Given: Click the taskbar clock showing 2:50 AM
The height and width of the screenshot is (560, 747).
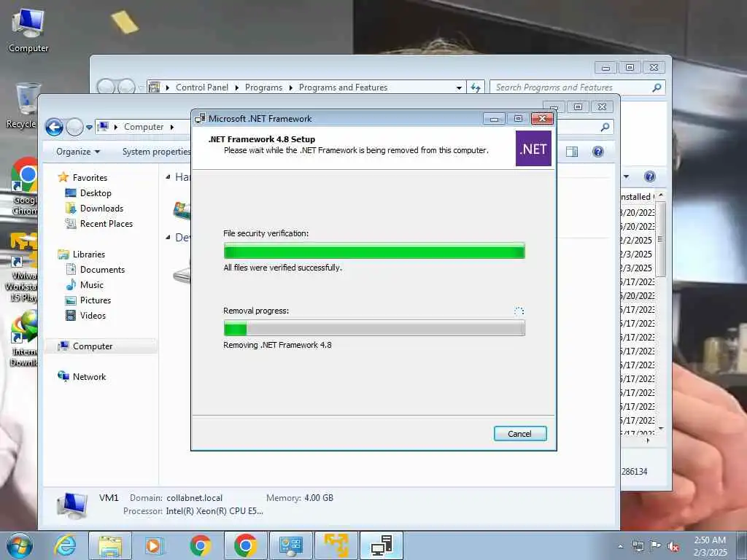Looking at the screenshot, I should [710, 546].
